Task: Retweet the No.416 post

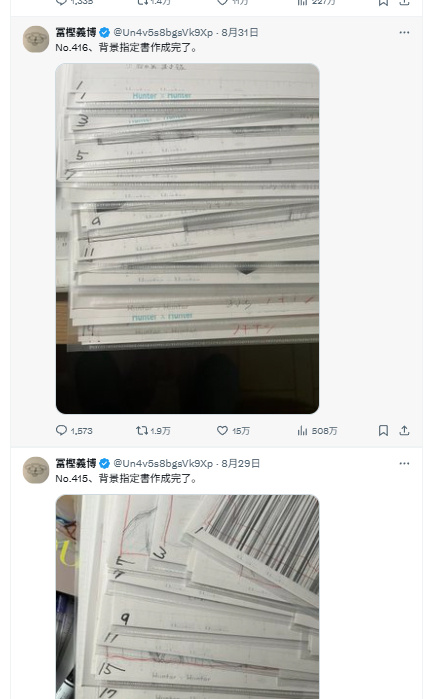Action: point(153,431)
